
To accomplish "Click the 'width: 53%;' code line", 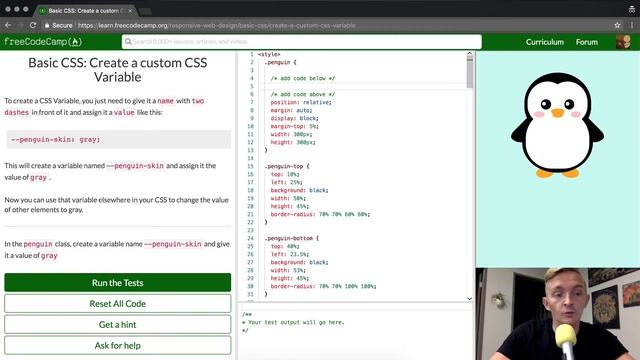I will 288,270.
